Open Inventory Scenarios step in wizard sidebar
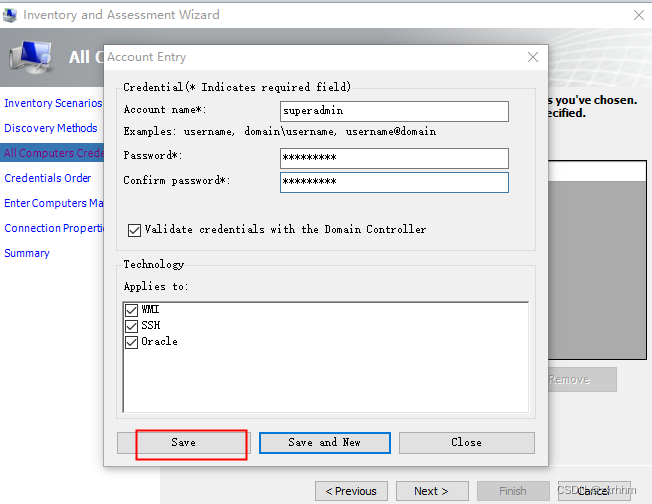 (53, 103)
